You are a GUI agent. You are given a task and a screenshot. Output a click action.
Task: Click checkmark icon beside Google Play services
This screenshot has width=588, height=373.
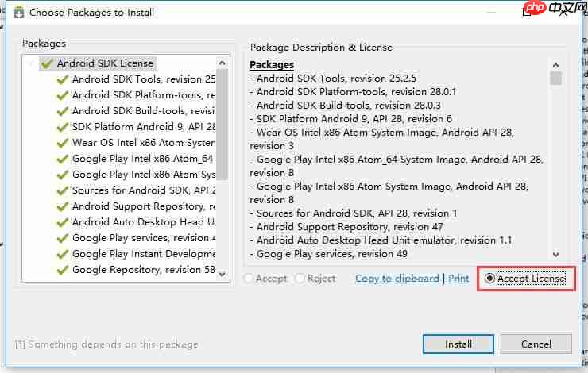tap(63, 238)
